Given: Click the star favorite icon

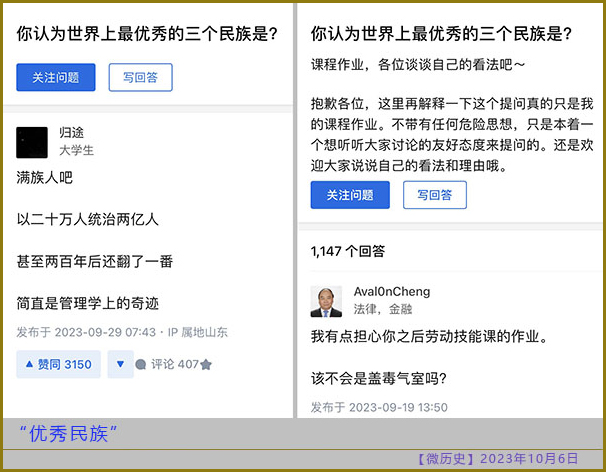Looking at the screenshot, I should (206, 364).
